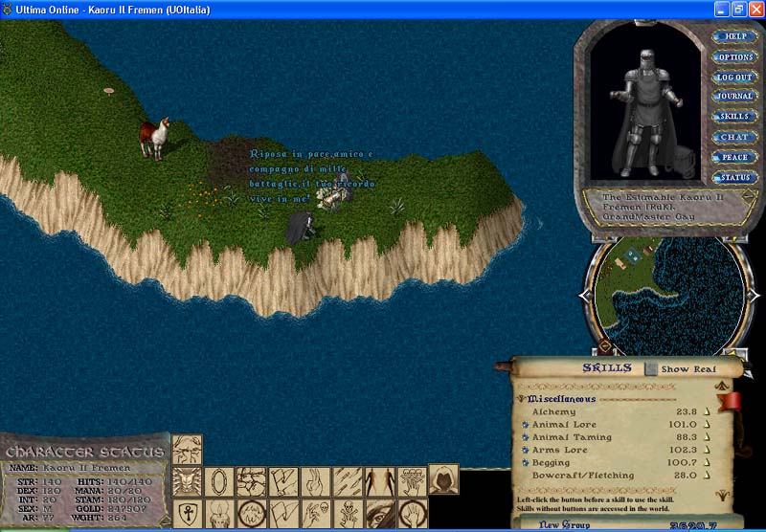
Task: Click the hand inside dark circle icon
Action: point(412,514)
